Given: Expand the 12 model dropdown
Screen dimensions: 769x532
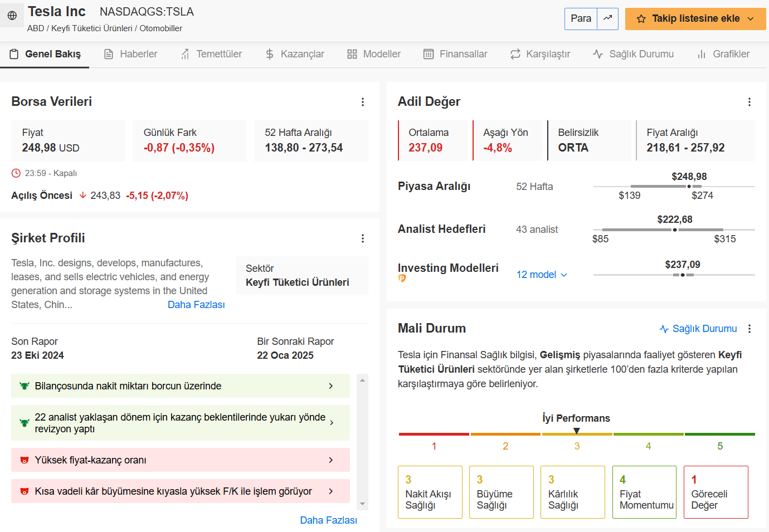Looking at the screenshot, I should [564, 275].
